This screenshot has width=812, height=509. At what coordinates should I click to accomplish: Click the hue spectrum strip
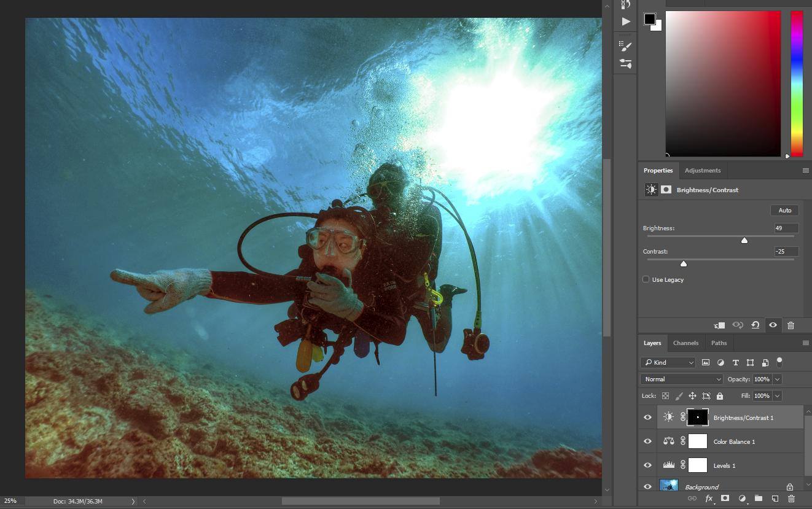(x=797, y=84)
